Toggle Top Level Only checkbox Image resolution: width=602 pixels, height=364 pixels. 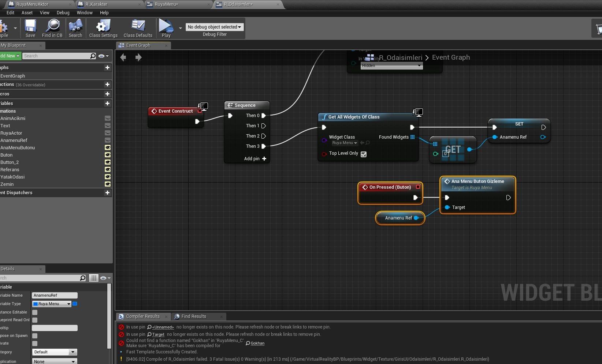click(364, 154)
